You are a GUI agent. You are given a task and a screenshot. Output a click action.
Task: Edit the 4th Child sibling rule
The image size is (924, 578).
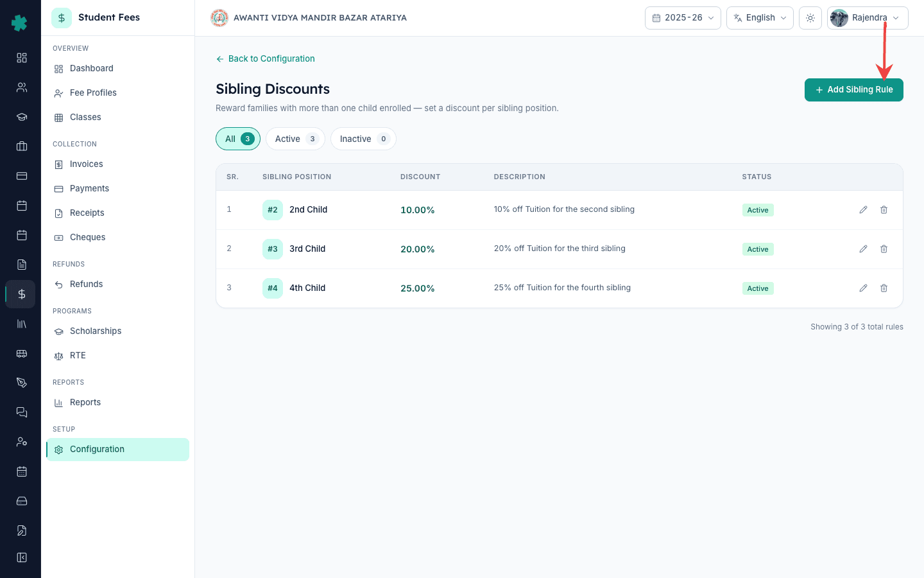click(863, 288)
